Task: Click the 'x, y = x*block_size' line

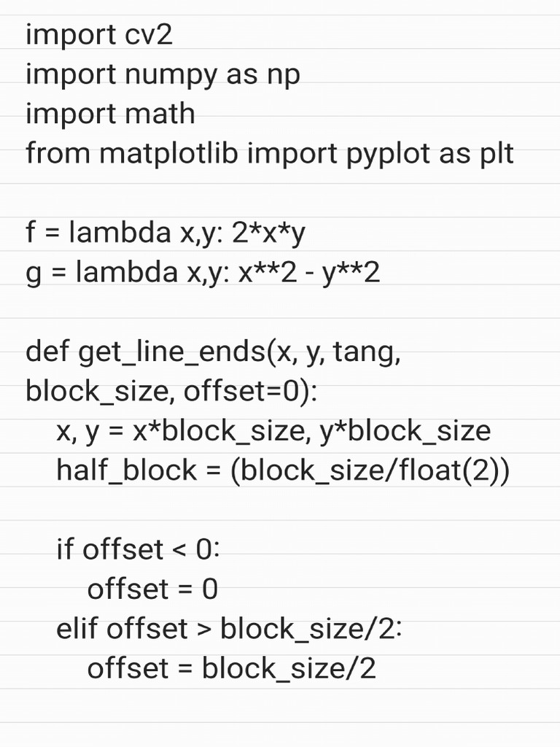Action: [x=273, y=431]
